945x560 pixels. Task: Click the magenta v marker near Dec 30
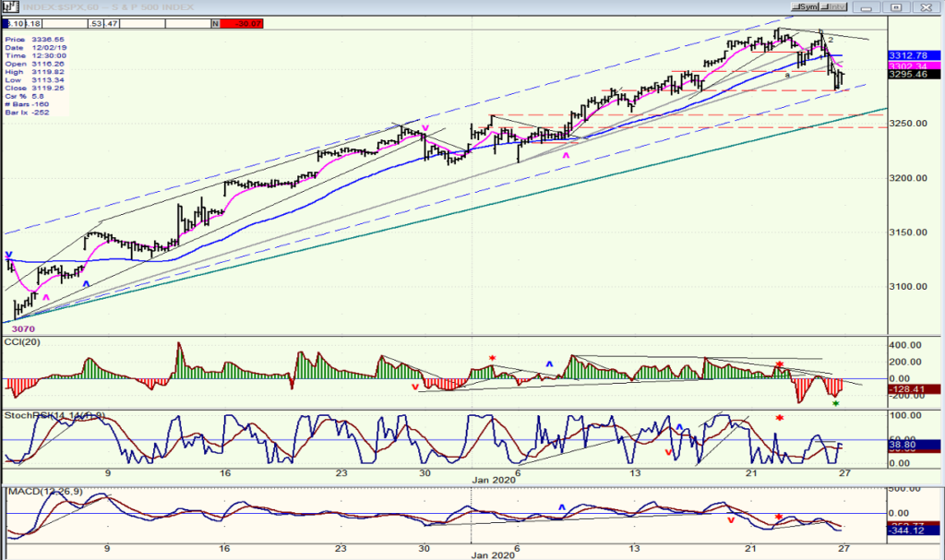click(x=425, y=128)
